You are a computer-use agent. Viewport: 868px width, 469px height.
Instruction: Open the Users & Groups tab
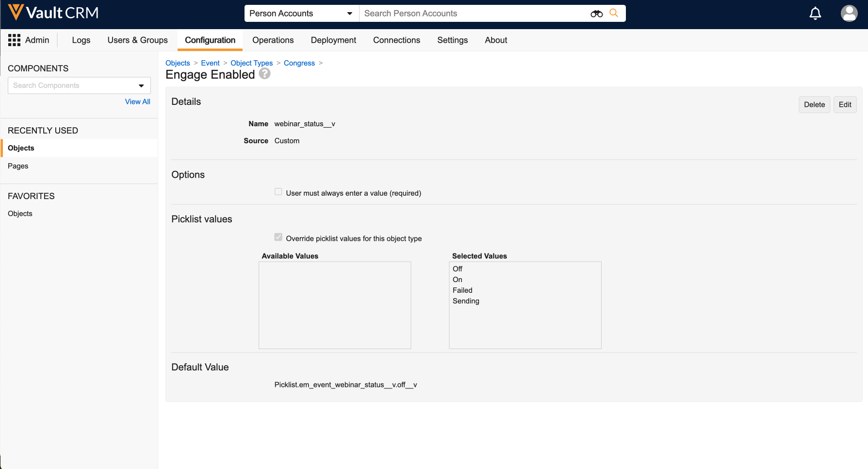tap(137, 40)
